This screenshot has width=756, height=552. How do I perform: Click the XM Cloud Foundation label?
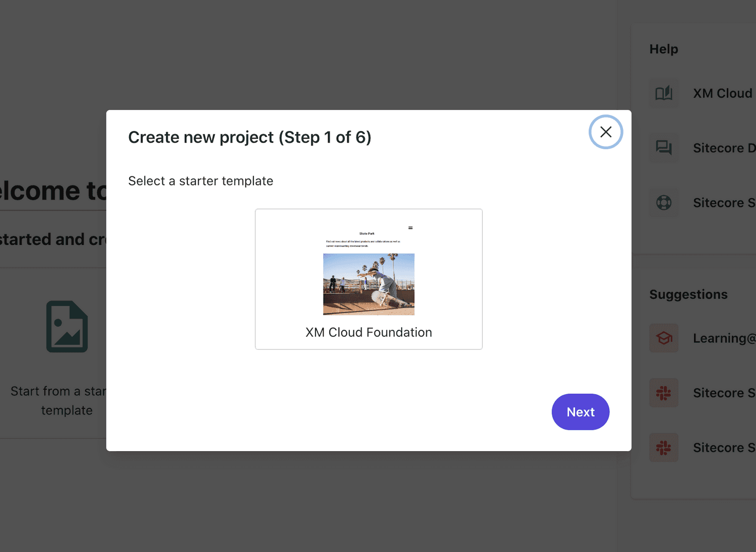tap(369, 332)
